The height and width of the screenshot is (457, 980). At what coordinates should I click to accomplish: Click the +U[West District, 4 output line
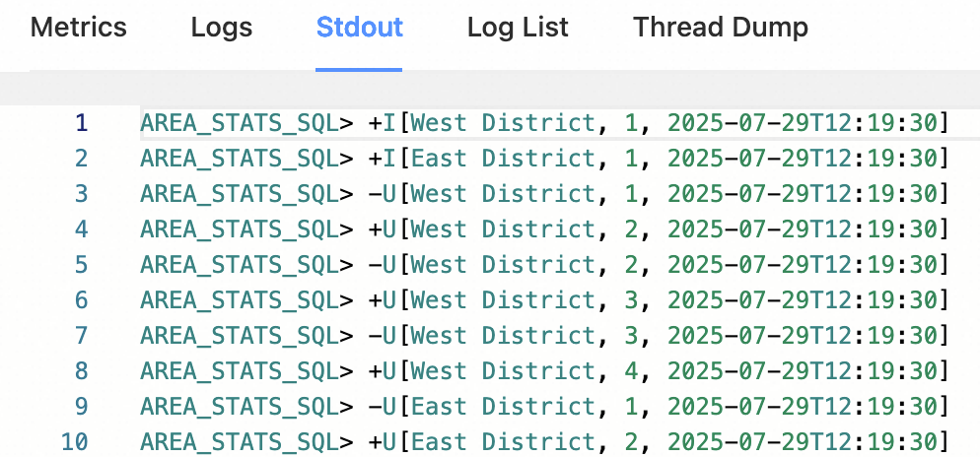544,371
